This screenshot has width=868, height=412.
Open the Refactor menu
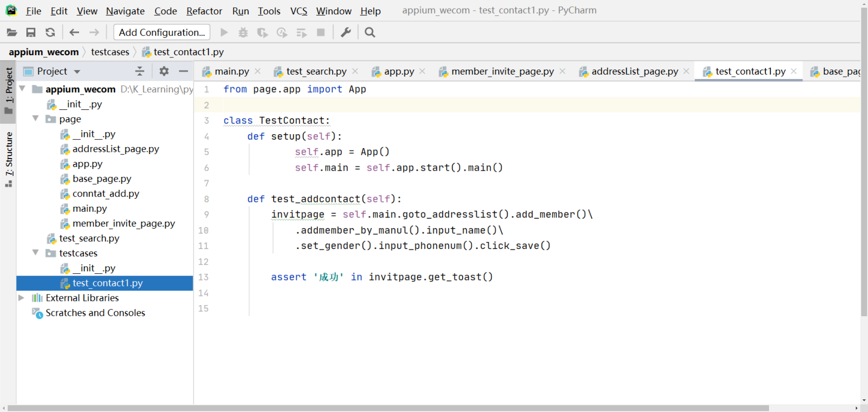[204, 11]
